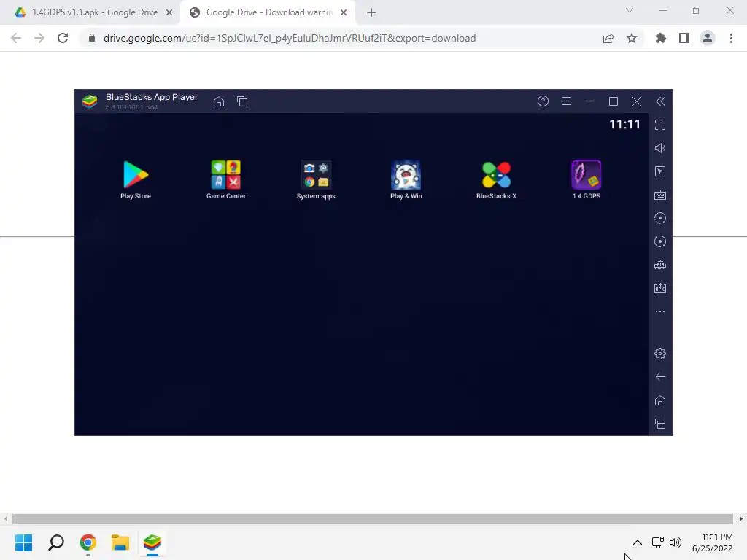Open the system tray volume control

coord(676,542)
